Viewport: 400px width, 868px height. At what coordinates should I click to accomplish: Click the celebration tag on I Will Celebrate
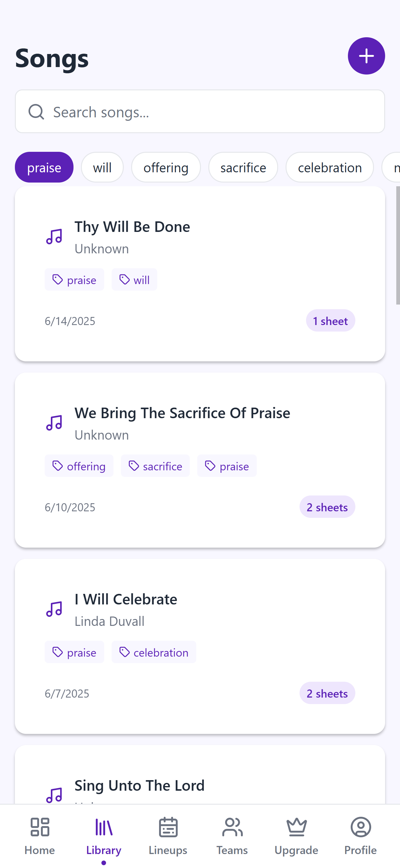(x=154, y=652)
